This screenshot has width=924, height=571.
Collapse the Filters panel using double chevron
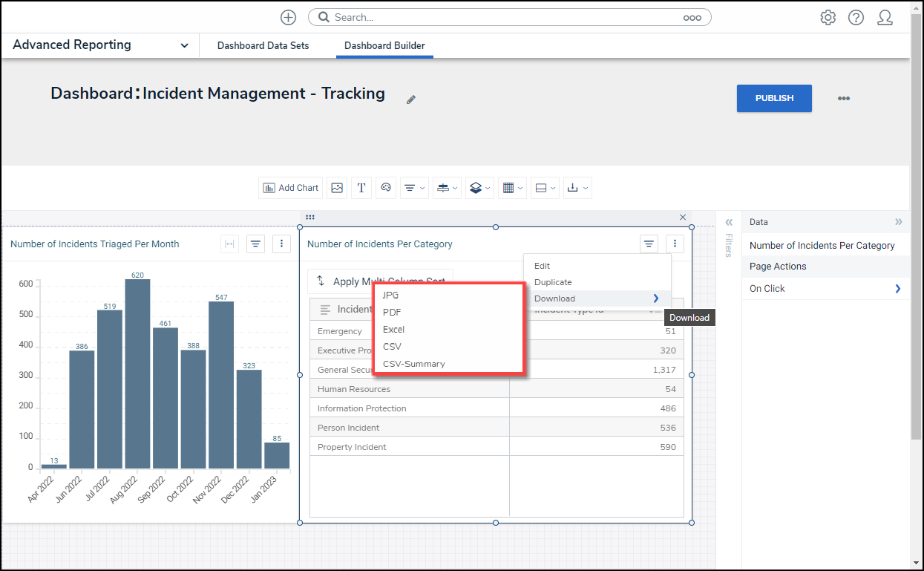click(x=729, y=222)
